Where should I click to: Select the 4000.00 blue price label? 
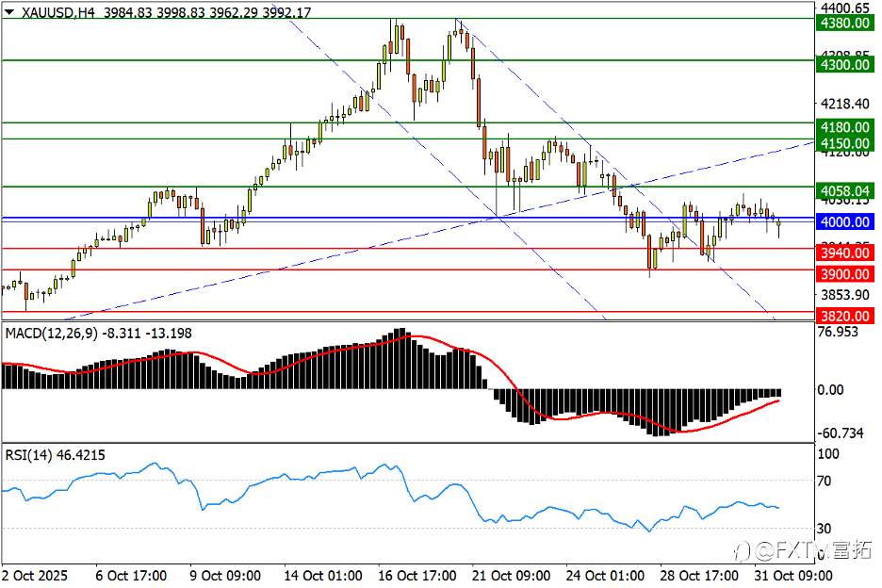click(x=844, y=222)
